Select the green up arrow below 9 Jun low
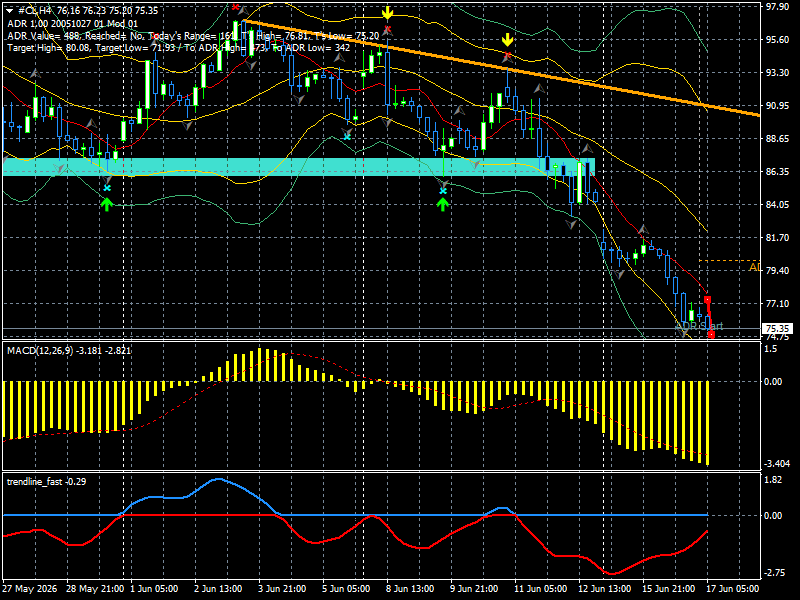Image resolution: width=800 pixels, height=600 pixels. pyautogui.click(x=442, y=205)
